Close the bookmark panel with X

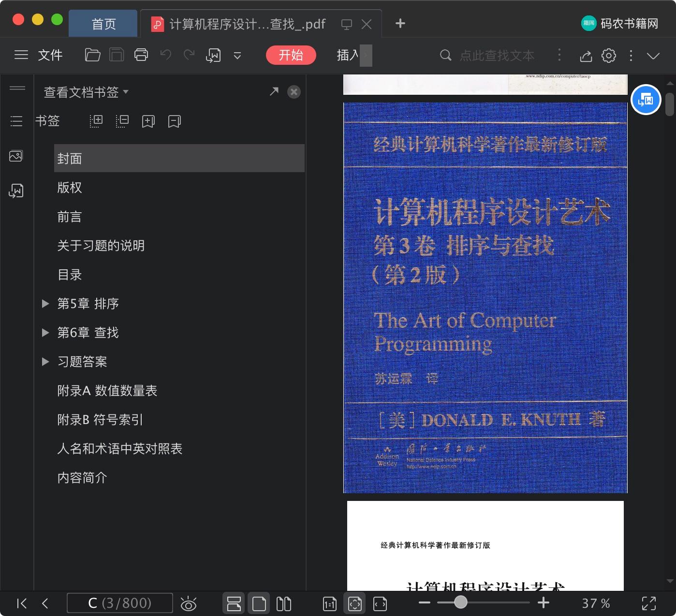click(294, 92)
